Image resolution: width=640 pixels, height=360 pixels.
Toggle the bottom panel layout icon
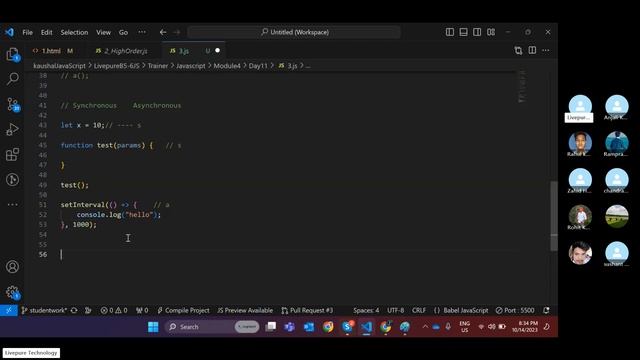(x=463, y=32)
